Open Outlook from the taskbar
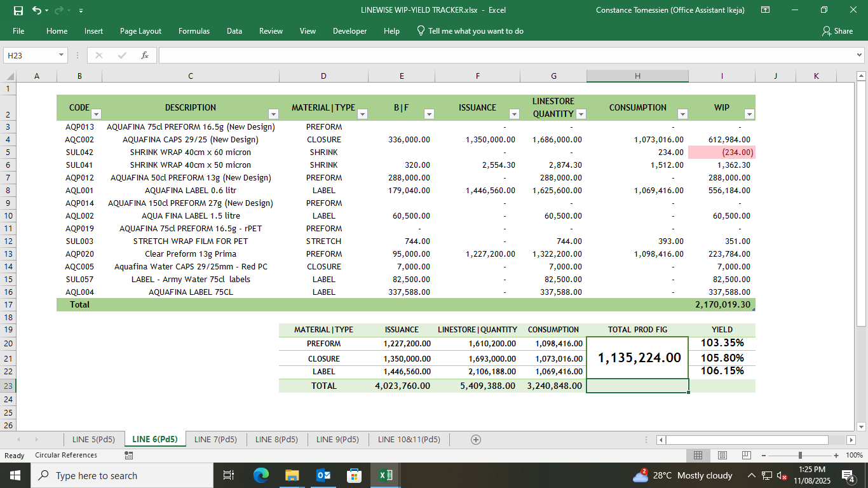 point(323,475)
